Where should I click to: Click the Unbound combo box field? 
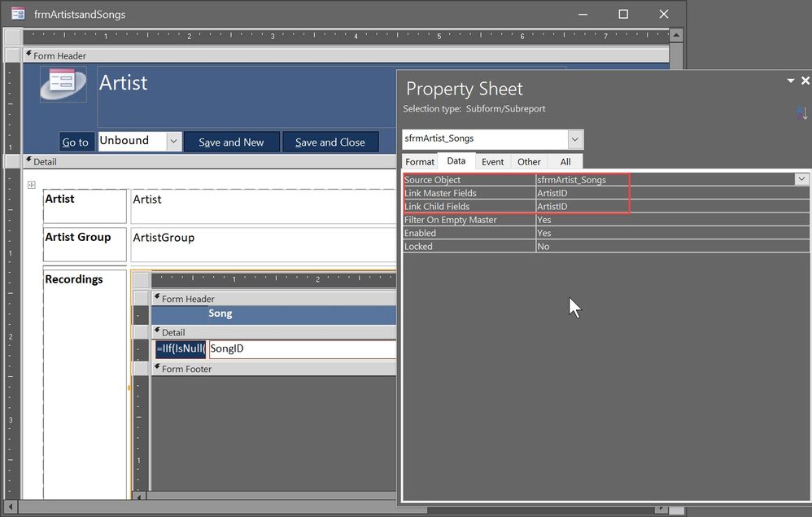point(133,141)
